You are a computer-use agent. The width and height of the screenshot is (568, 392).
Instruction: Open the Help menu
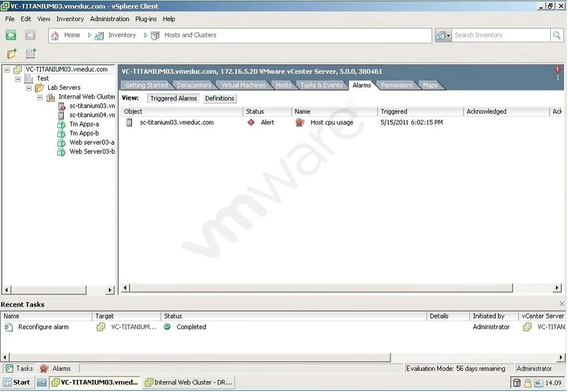click(x=169, y=19)
